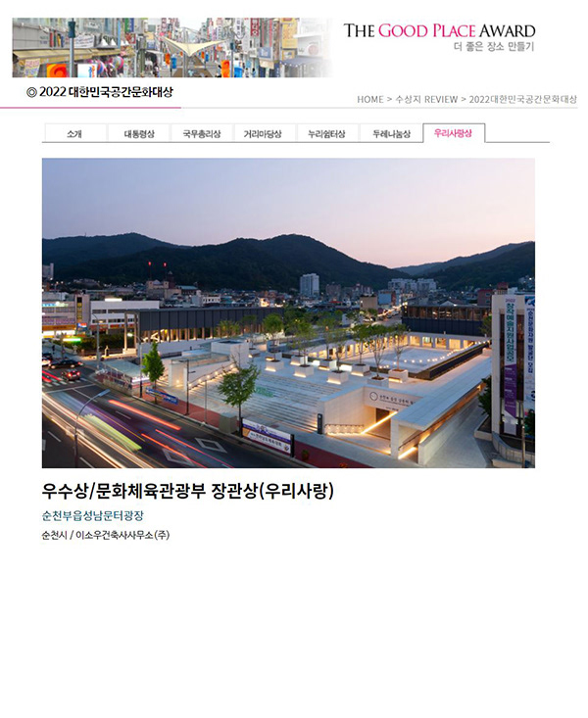This screenshot has width=588, height=718.
Task: Open the 소개 tab
Action: 74,133
